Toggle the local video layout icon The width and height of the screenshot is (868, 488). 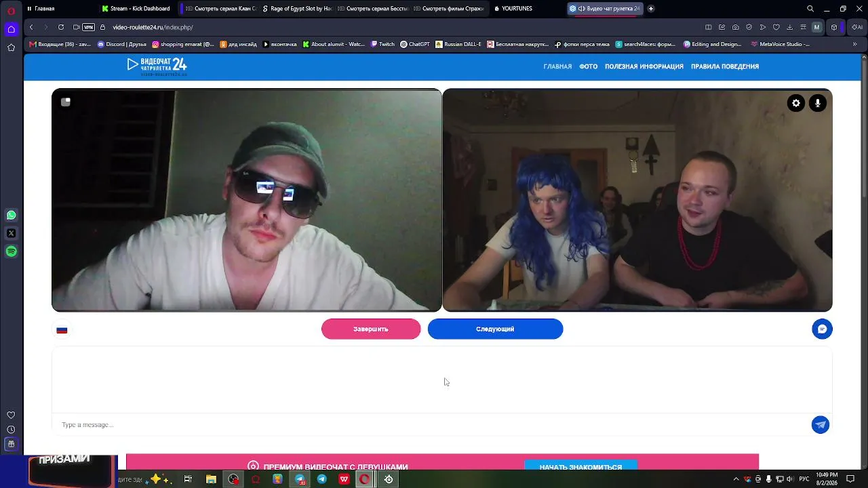click(x=66, y=102)
